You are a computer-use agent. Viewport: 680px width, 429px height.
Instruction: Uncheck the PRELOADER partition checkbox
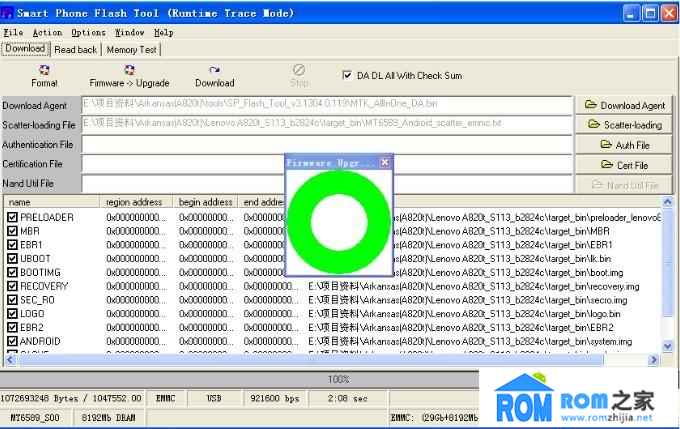tap(12, 217)
